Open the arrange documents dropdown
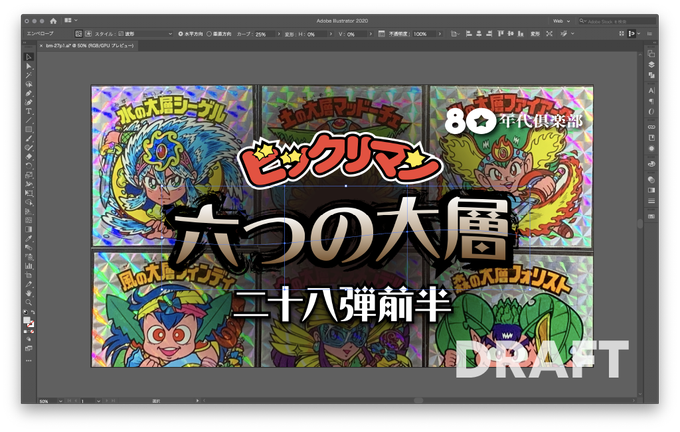 tap(71, 20)
